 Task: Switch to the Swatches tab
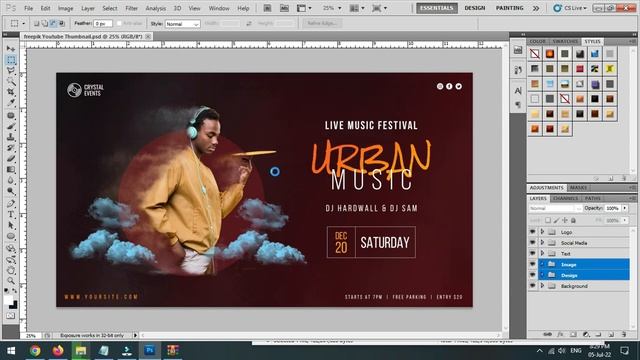pos(565,42)
